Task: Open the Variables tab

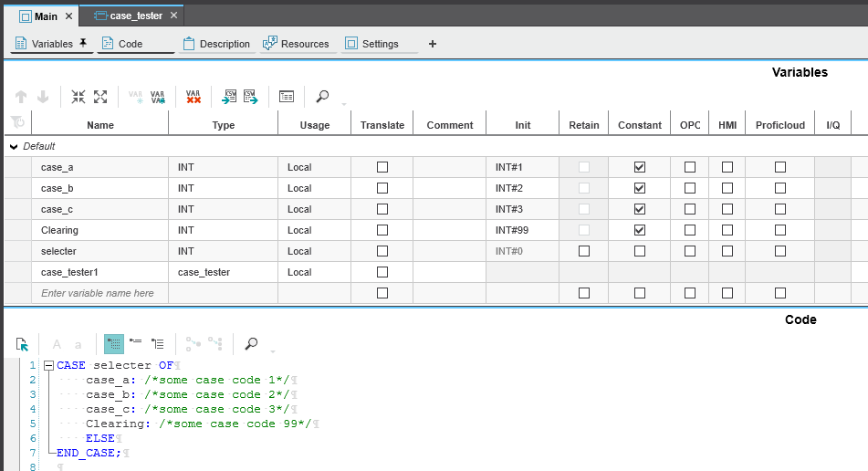Action: (52, 44)
